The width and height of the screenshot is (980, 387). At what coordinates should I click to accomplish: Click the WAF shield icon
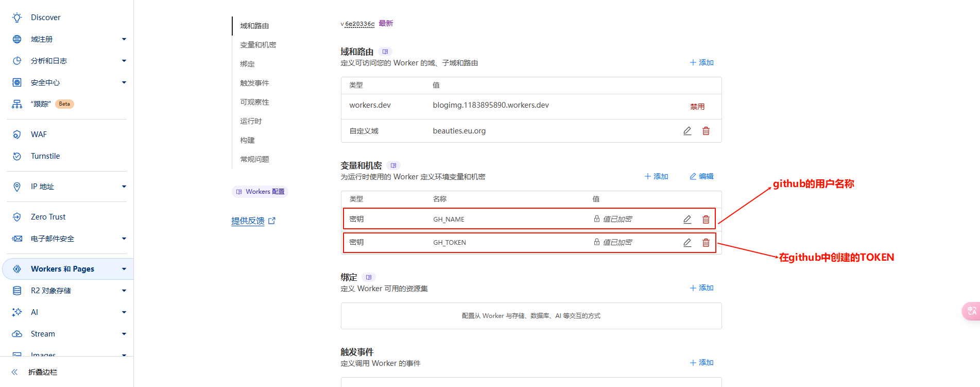pos(17,134)
